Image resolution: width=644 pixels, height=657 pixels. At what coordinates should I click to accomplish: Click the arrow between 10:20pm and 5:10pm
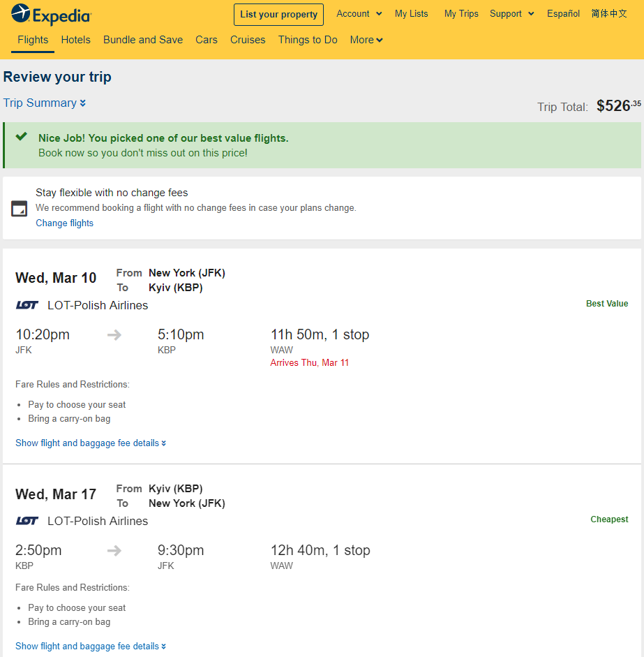(x=114, y=335)
